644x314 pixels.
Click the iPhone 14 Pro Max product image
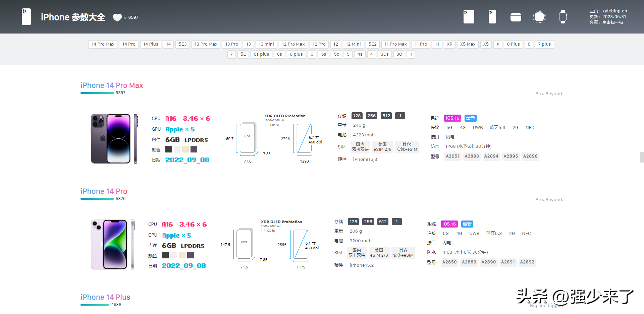(x=114, y=139)
